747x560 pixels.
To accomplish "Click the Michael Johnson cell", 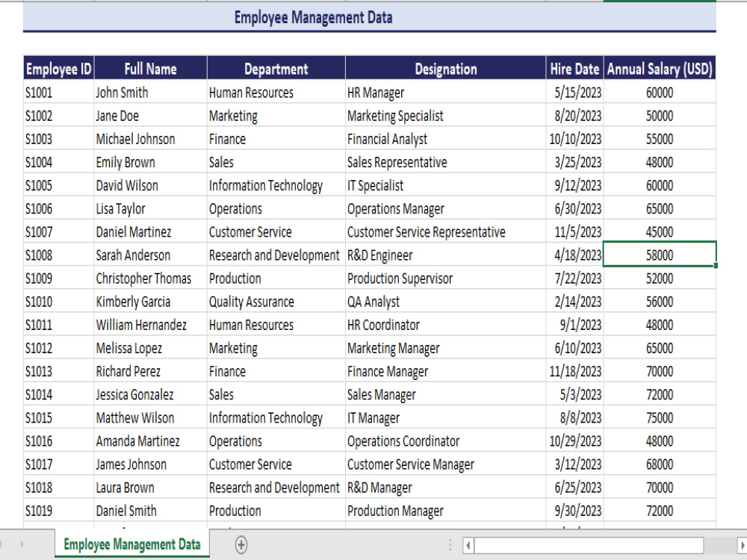I will tap(151, 139).
